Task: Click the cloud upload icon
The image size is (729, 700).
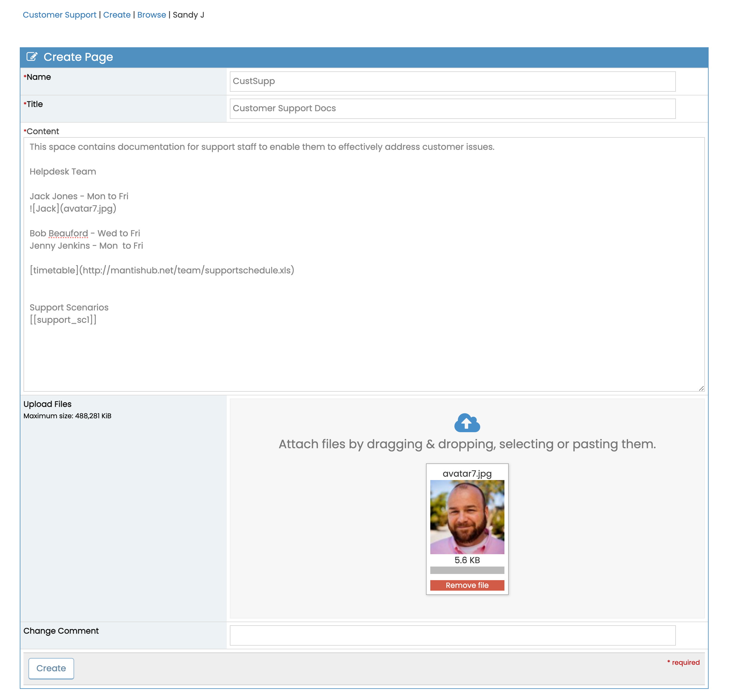Action: coord(467,423)
